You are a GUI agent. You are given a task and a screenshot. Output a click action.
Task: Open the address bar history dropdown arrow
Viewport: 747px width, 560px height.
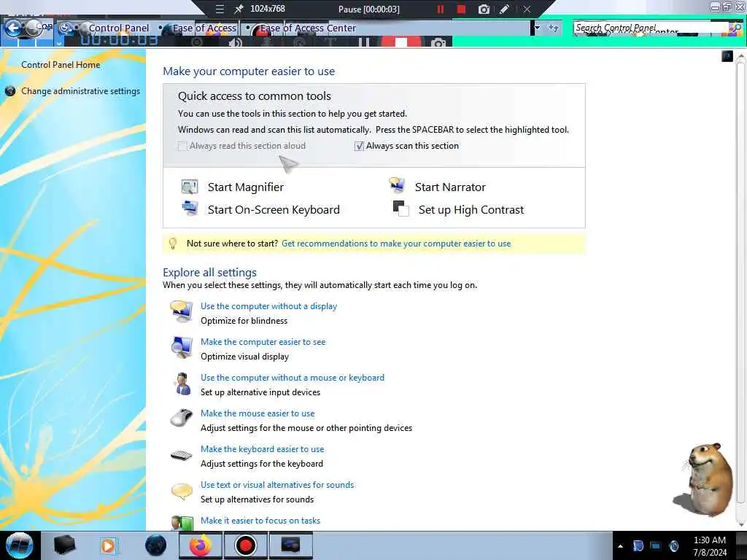pyautogui.click(x=538, y=28)
